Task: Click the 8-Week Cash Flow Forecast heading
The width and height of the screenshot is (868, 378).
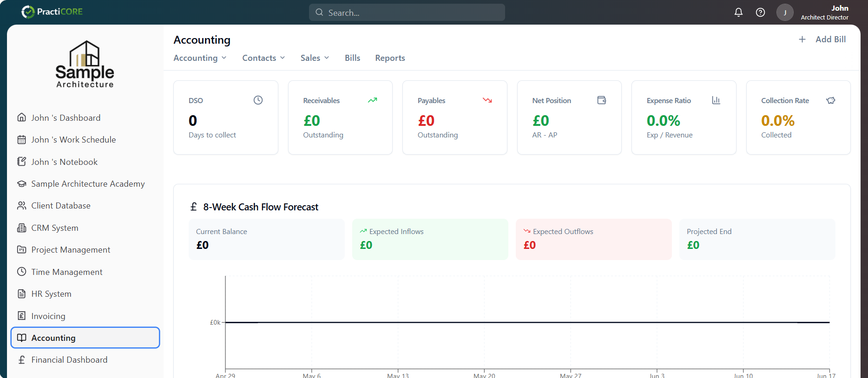Action: 261,207
